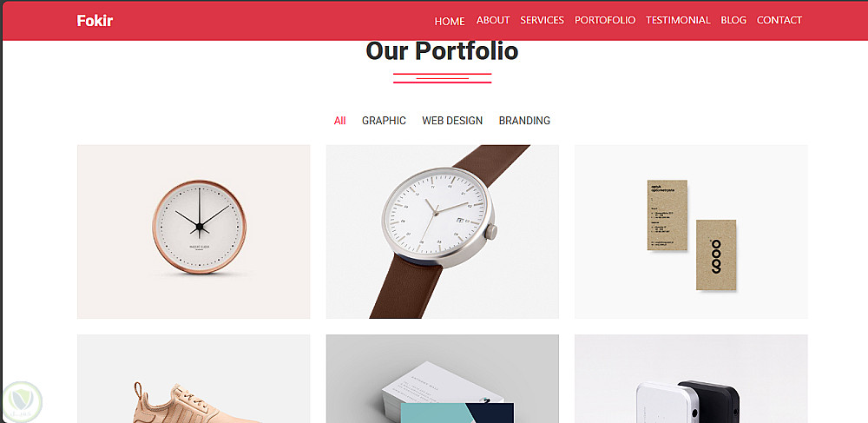Open the SERVICES nav item
Image resolution: width=868 pixels, height=423 pixels.
click(542, 20)
